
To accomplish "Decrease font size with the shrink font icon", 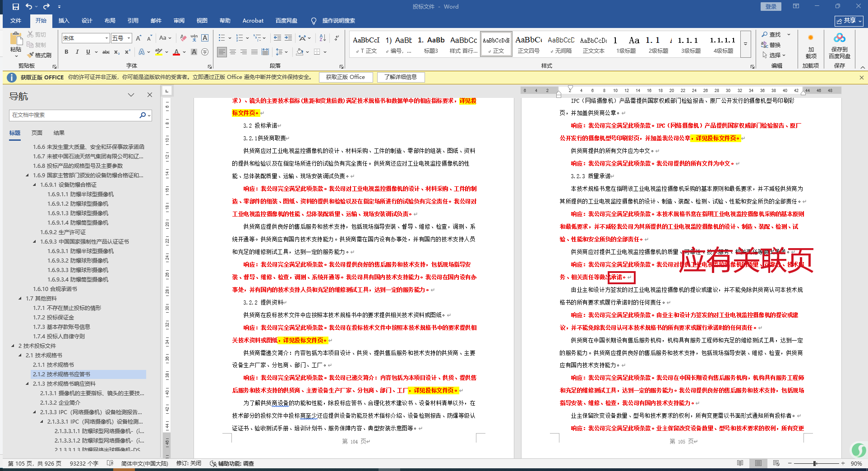I will (149, 38).
